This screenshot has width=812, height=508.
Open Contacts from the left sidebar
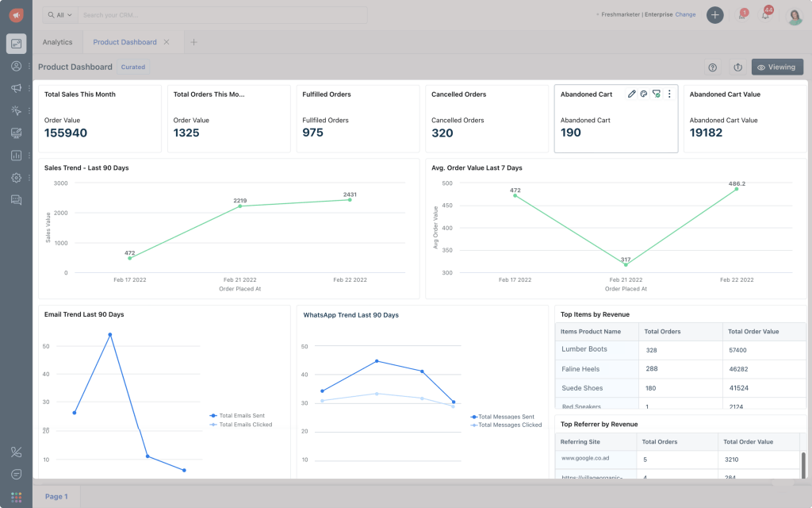(x=16, y=66)
